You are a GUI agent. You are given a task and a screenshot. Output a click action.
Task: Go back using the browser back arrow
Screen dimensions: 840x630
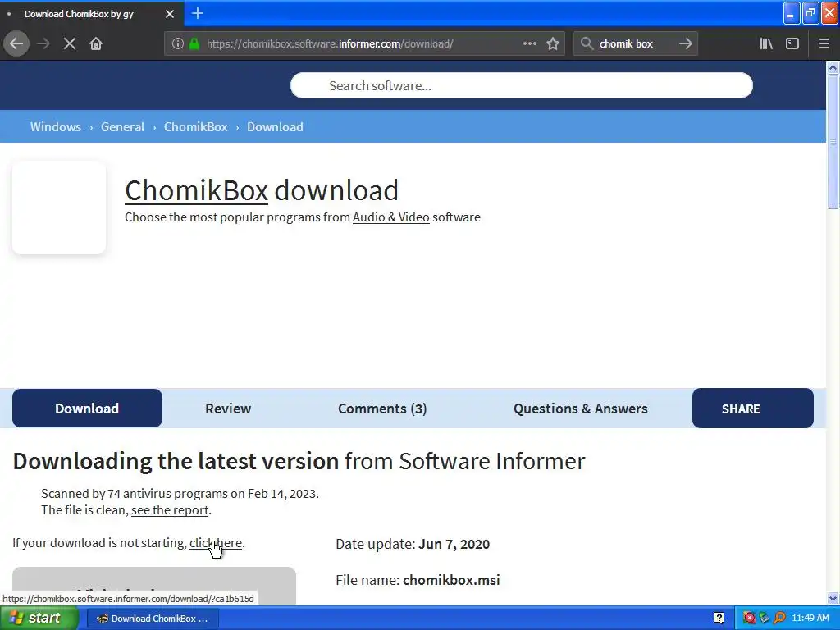tap(16, 43)
